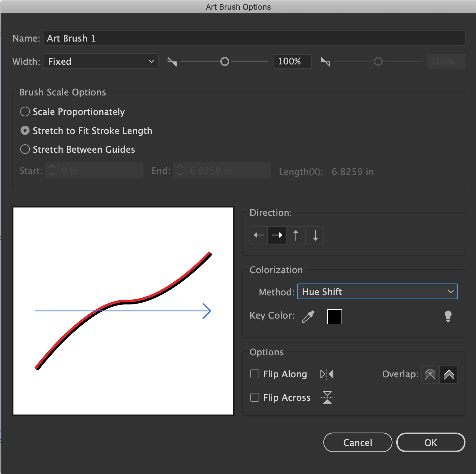
Task: Click the Brush Scale Options heading
Action: pos(63,92)
